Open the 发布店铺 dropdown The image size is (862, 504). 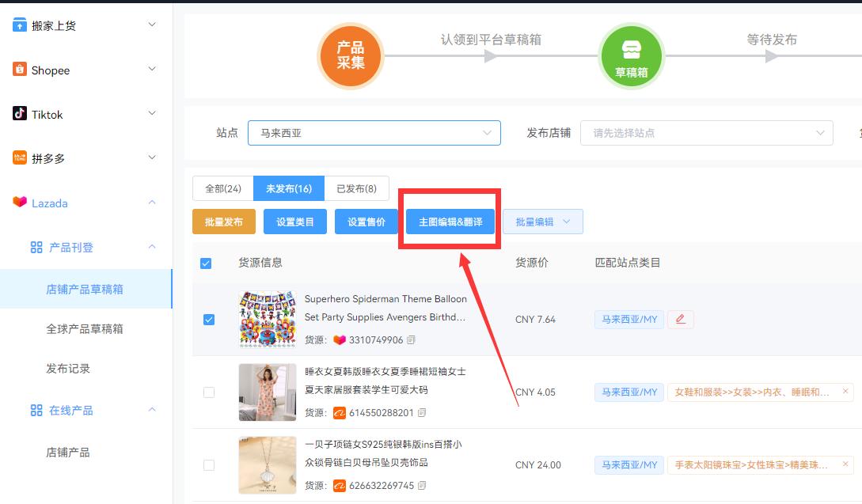pyautogui.click(x=705, y=133)
